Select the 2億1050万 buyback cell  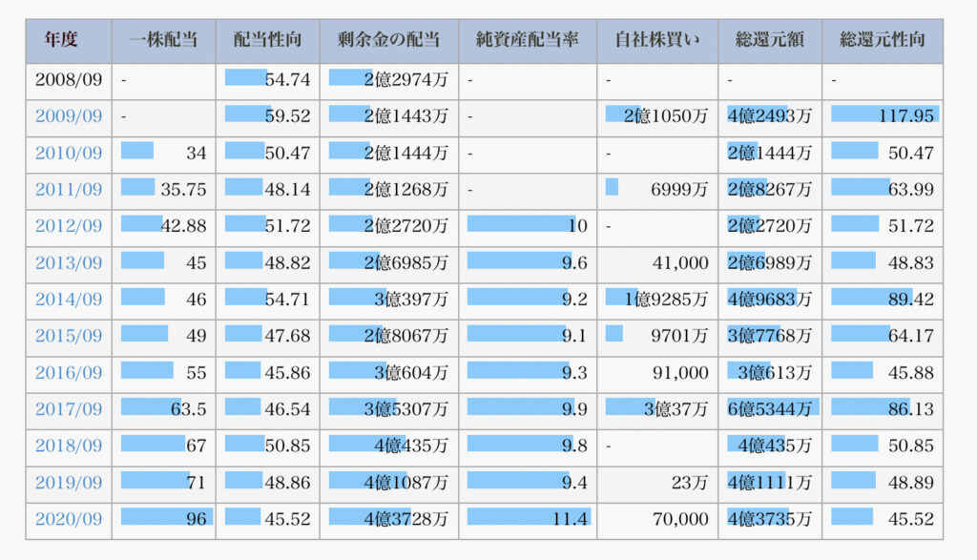point(657,117)
